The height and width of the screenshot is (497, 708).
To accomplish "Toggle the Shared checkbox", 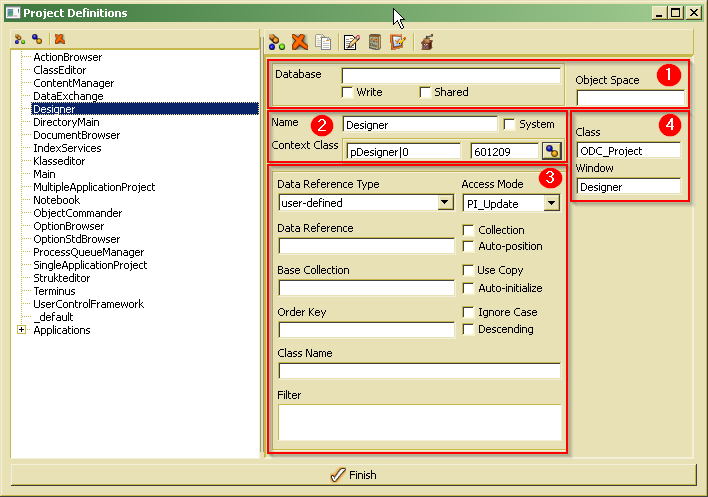I will click(x=426, y=93).
